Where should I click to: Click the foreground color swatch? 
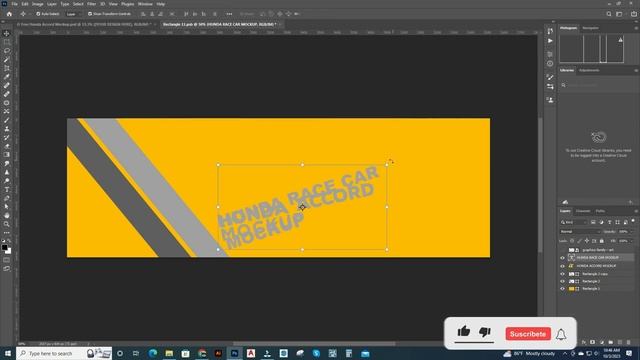point(4,247)
